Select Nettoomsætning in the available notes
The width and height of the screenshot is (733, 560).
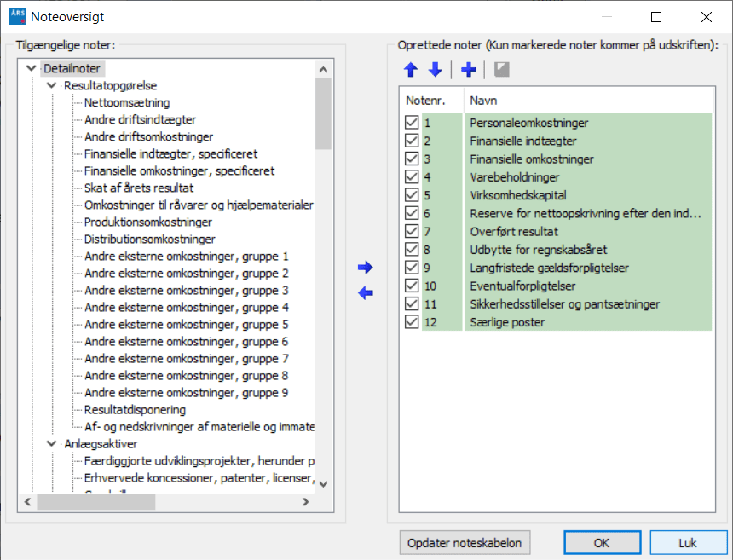[x=127, y=103]
